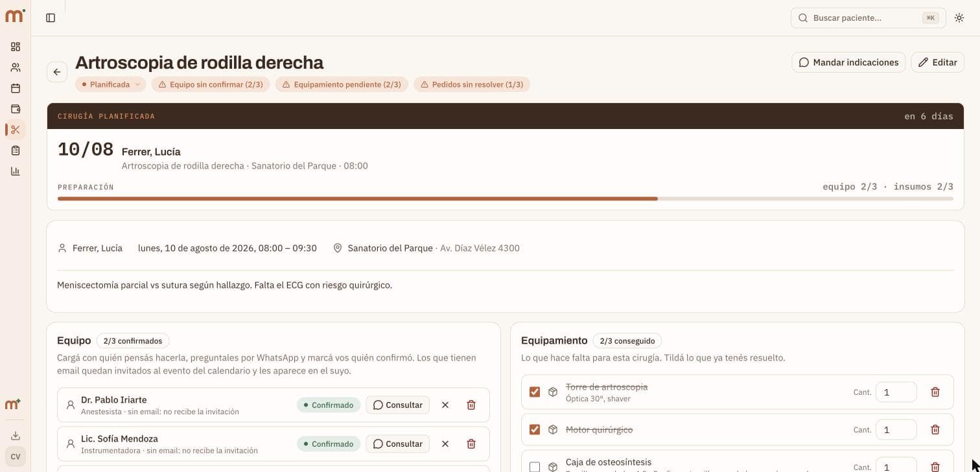Click the Editar button
980x472 pixels.
[938, 62]
